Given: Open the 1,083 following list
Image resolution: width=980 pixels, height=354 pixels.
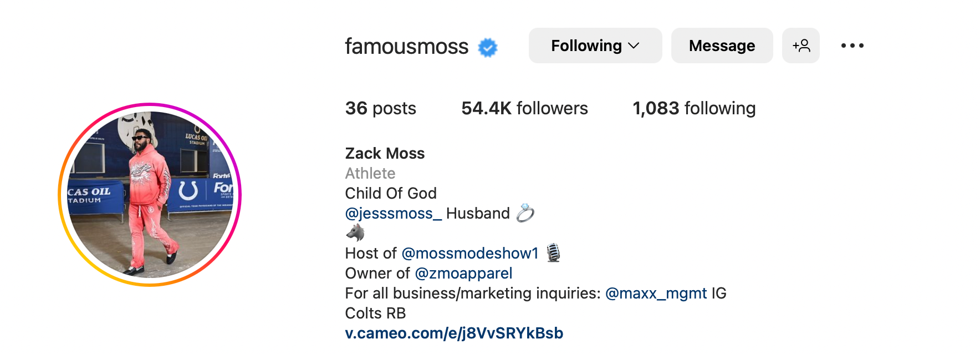Looking at the screenshot, I should (x=694, y=108).
